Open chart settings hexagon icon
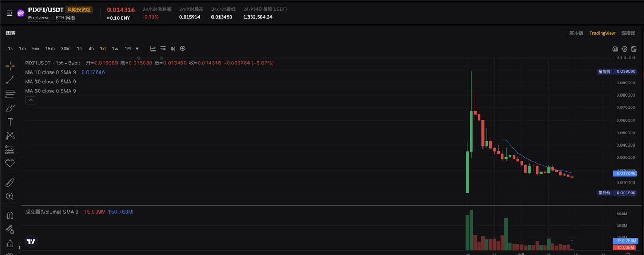 [625, 49]
